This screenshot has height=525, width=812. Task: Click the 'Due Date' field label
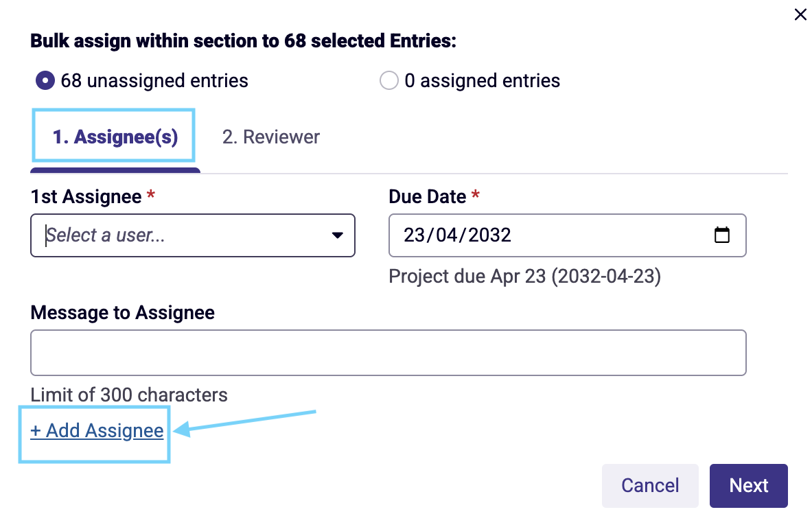tap(427, 197)
